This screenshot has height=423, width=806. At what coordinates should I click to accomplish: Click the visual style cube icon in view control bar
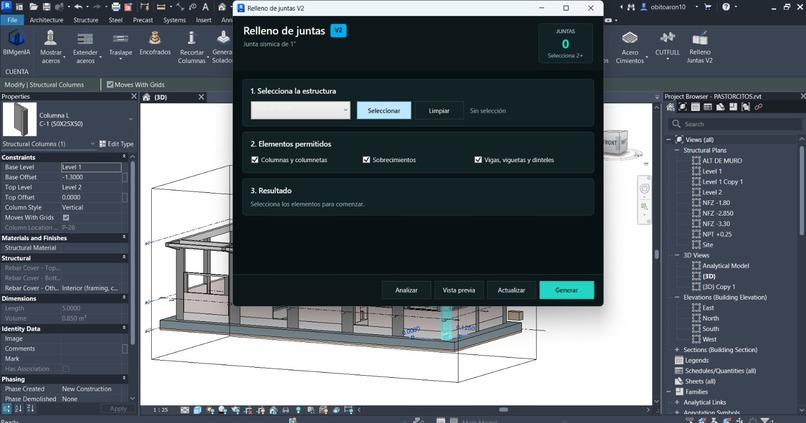click(x=197, y=410)
